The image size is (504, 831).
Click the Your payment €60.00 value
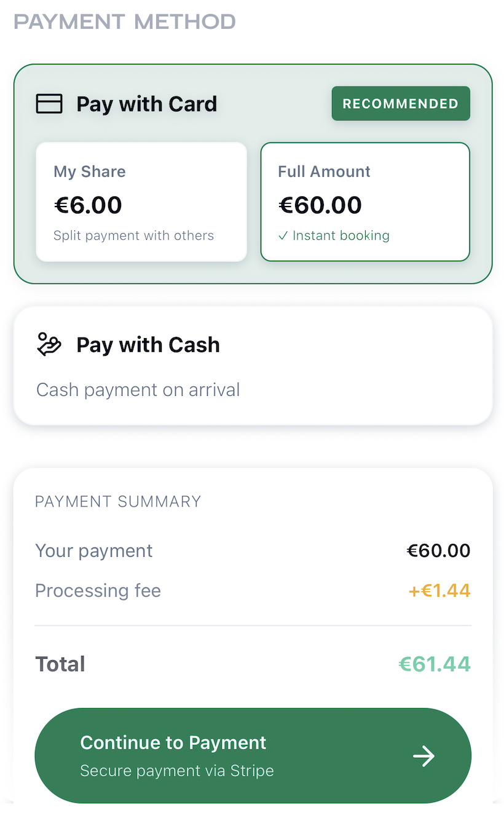[438, 551]
